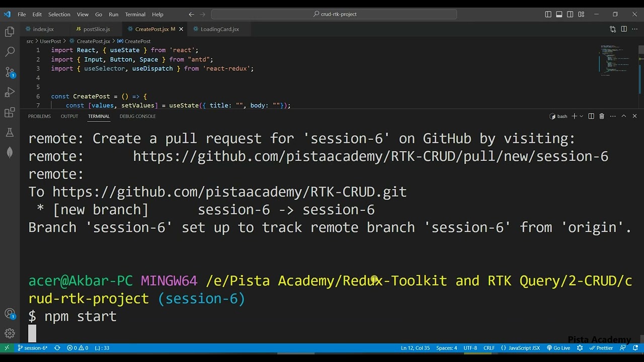
Task: Maximize terminal panel with up chevron
Action: (623, 116)
